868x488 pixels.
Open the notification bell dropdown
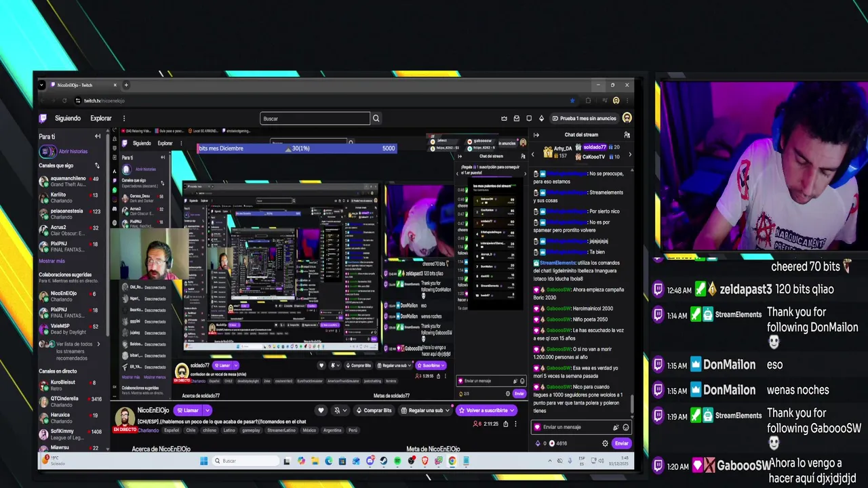(340, 410)
